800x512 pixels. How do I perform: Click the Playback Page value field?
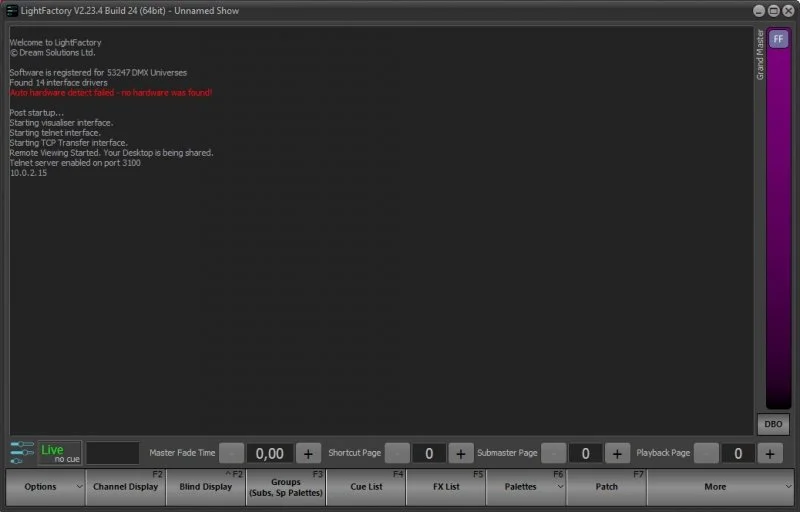point(738,453)
